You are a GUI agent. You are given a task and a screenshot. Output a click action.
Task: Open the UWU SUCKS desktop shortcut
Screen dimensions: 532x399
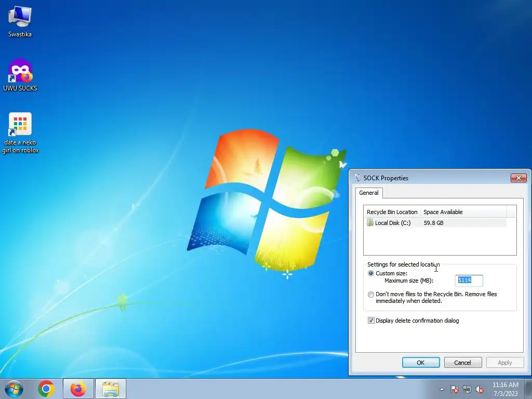(20, 75)
